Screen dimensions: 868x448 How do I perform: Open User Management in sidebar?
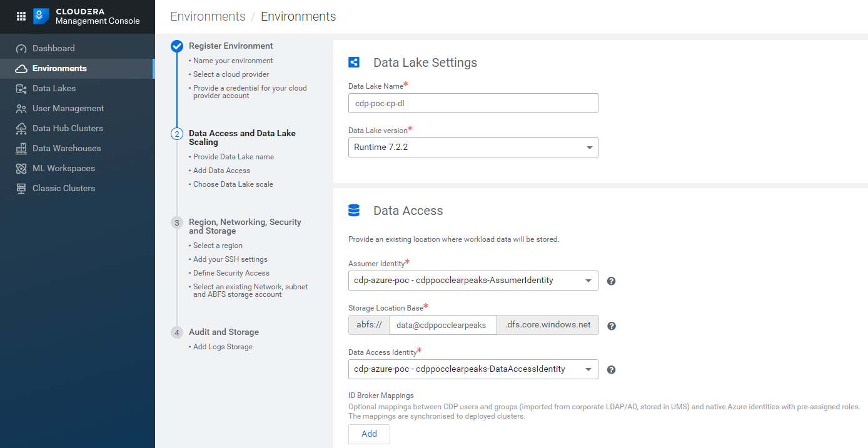click(x=78, y=109)
